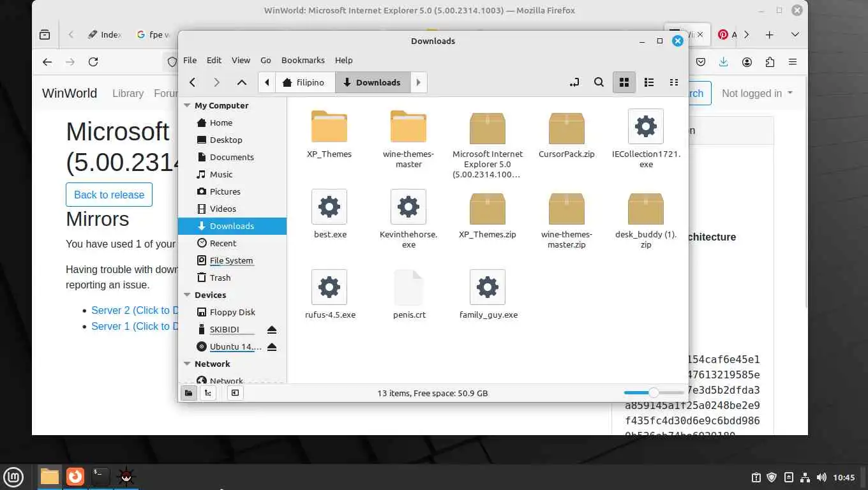The image size is (868, 490).
Task: Click the filipino home path button
Action: (x=305, y=82)
